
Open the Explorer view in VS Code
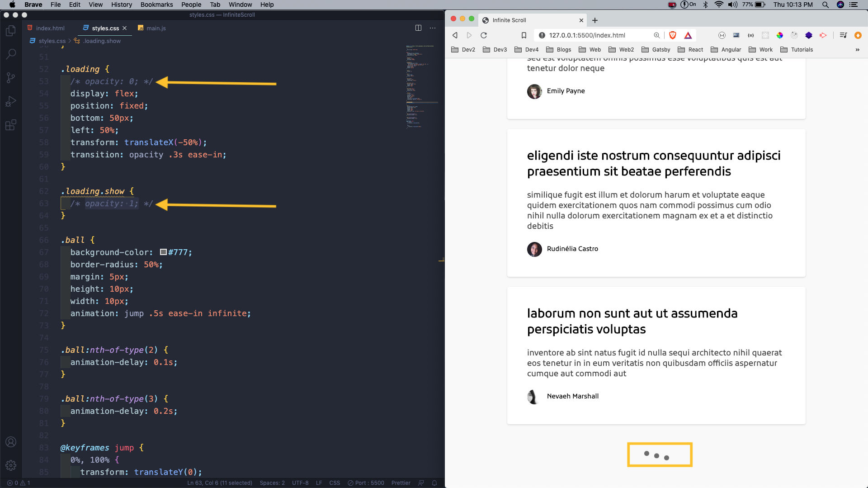click(x=11, y=31)
